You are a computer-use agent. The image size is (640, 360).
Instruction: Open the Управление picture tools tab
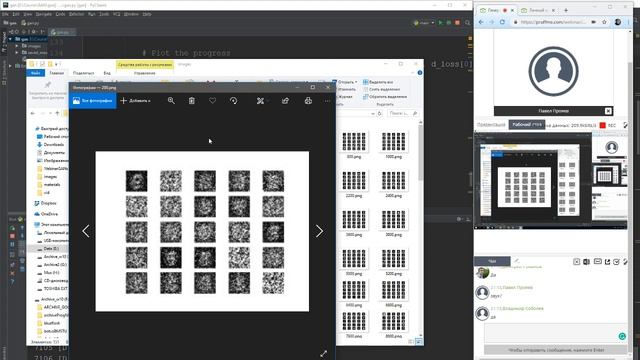click(x=144, y=73)
